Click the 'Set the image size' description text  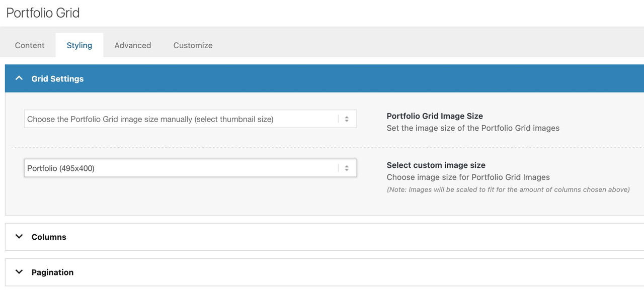coord(472,128)
